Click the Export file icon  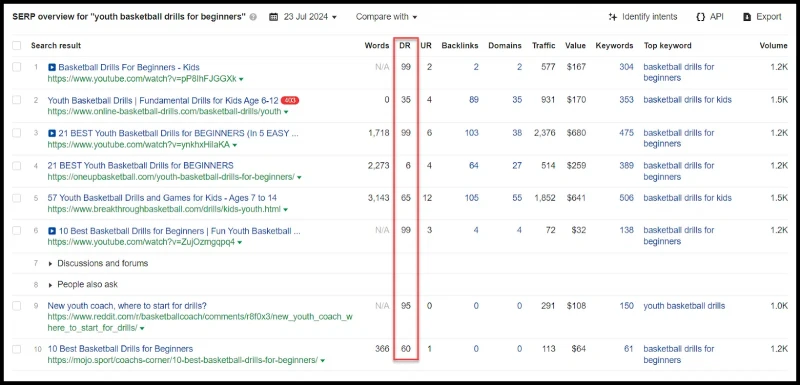(x=747, y=17)
